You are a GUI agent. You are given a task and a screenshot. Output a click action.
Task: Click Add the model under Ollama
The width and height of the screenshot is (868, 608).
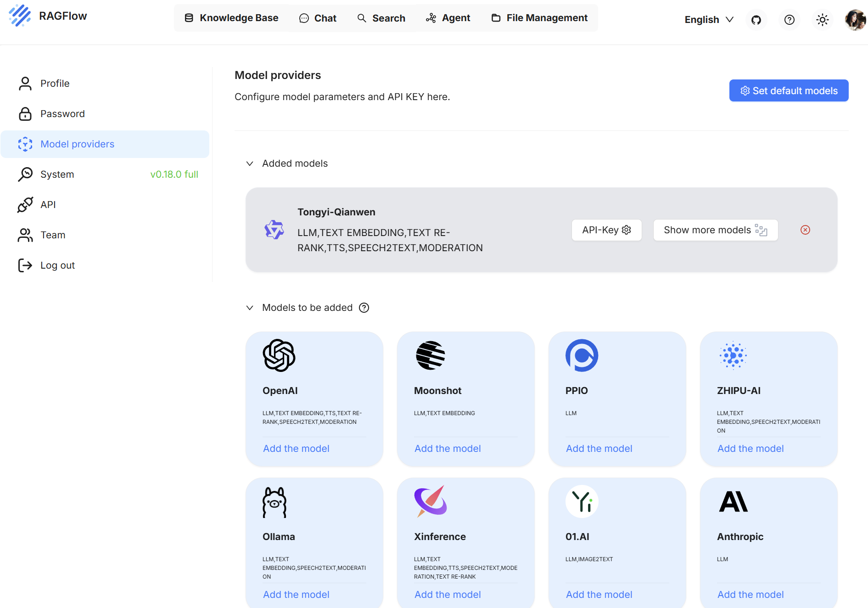(296, 595)
